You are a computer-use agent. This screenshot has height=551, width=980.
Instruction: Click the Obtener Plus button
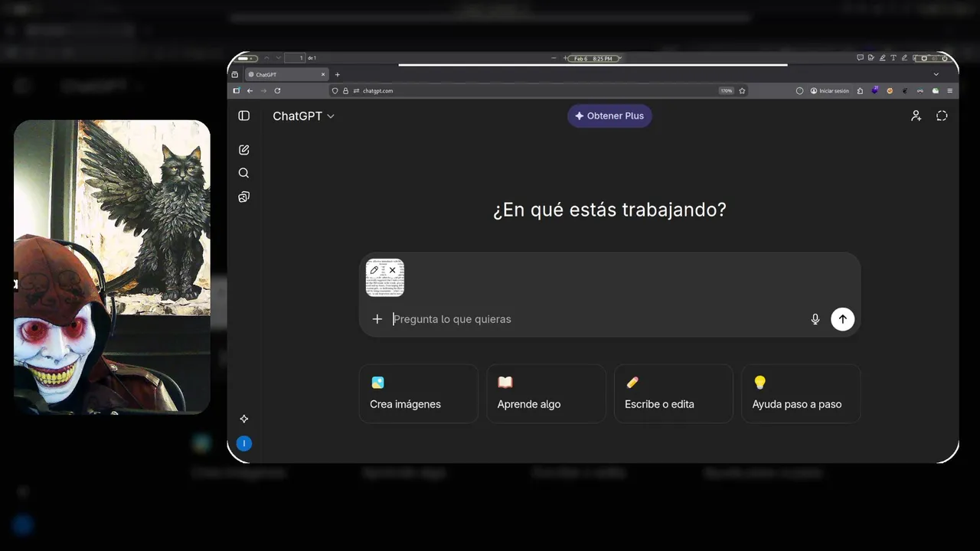(609, 116)
